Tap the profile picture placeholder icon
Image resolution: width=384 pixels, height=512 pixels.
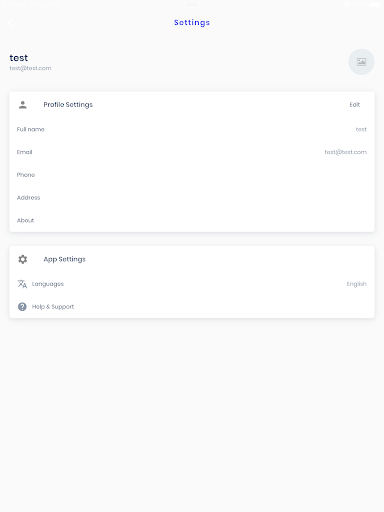coord(361,62)
